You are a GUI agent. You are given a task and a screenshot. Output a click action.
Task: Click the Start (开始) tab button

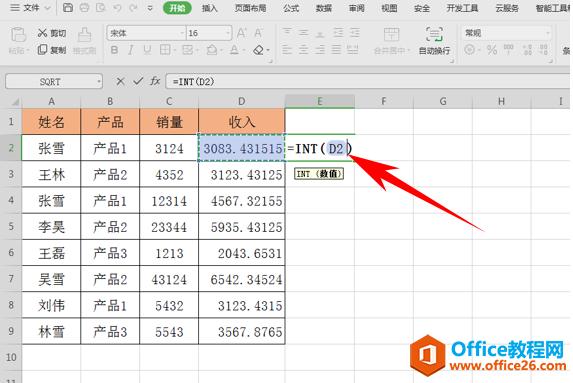point(177,8)
